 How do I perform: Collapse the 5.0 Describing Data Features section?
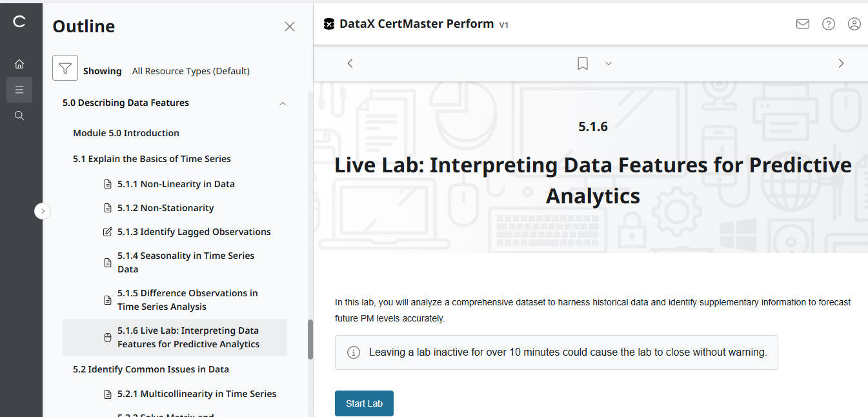point(282,103)
